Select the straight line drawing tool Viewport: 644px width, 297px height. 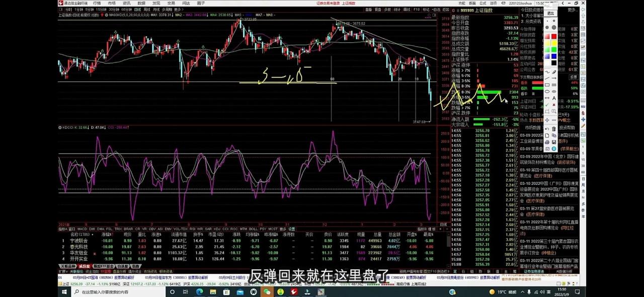[547, 78]
